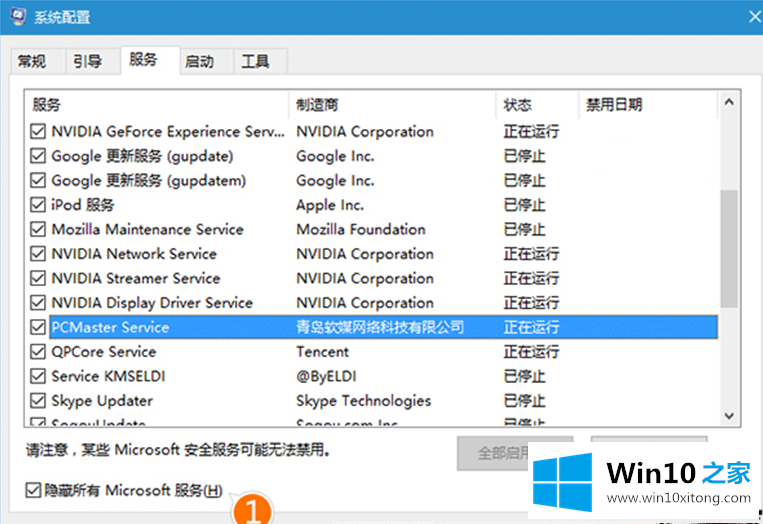
Task: Toggle Google 更新服务 (gupdate) checkbox
Action: (x=38, y=156)
